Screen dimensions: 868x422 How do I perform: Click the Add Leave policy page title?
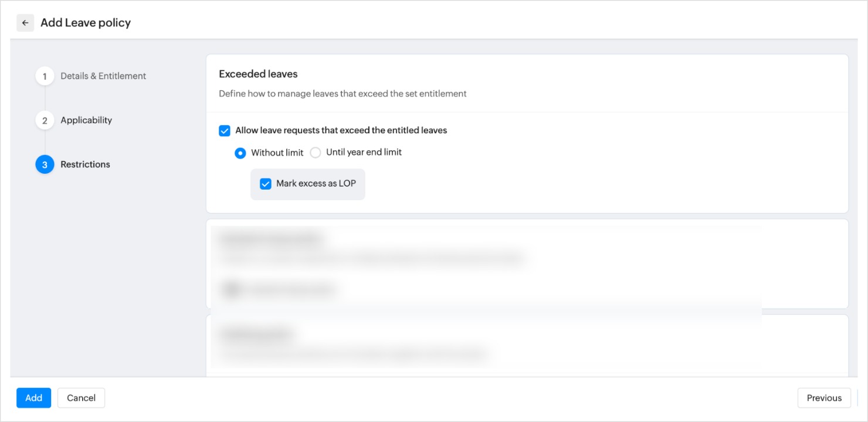point(86,23)
